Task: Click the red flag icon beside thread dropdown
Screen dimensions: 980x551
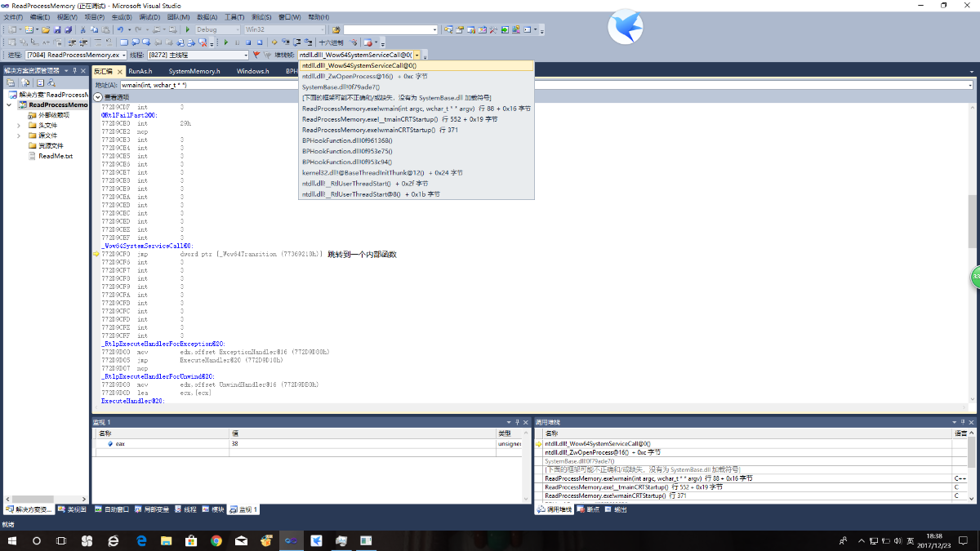Action: tap(256, 55)
